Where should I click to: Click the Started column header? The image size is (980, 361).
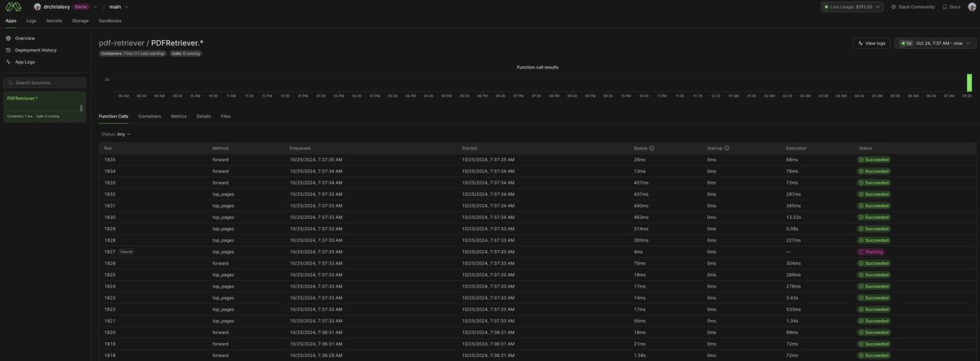(470, 148)
